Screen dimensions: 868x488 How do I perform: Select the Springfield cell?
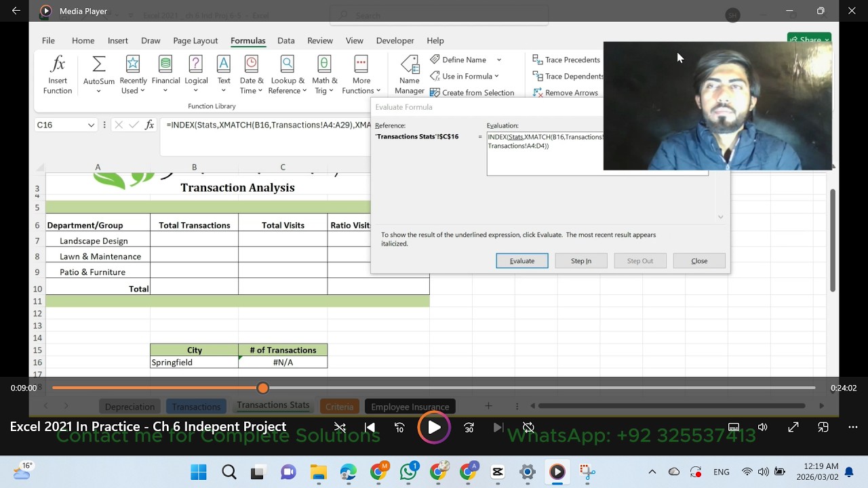(194, 363)
